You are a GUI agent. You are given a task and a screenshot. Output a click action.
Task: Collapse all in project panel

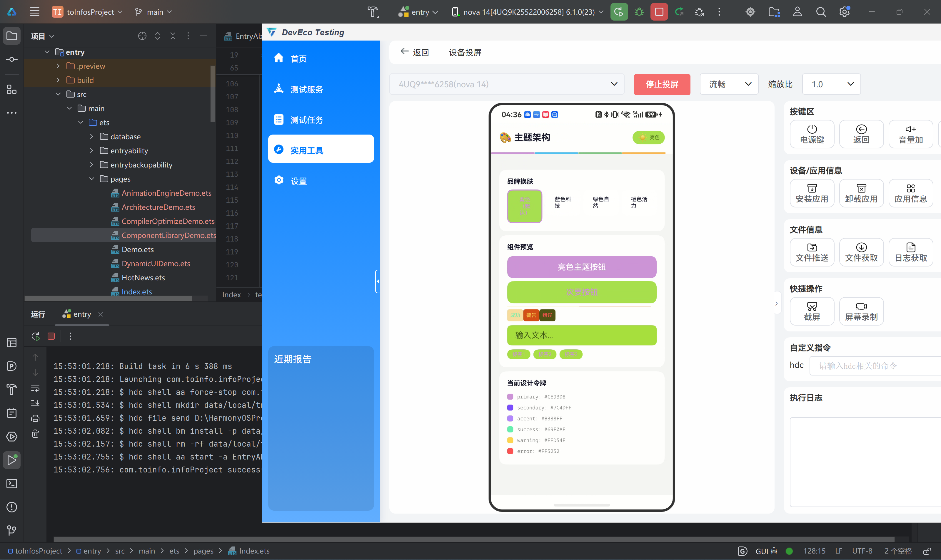(173, 36)
